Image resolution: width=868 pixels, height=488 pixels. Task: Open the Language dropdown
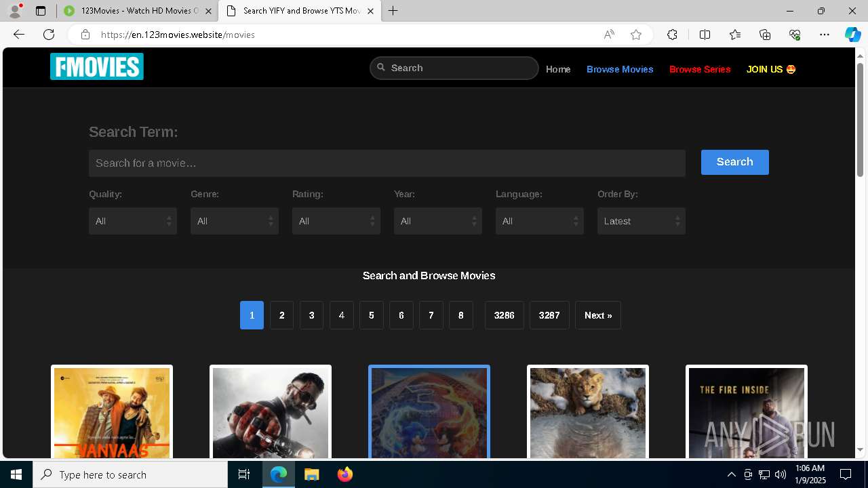point(540,221)
